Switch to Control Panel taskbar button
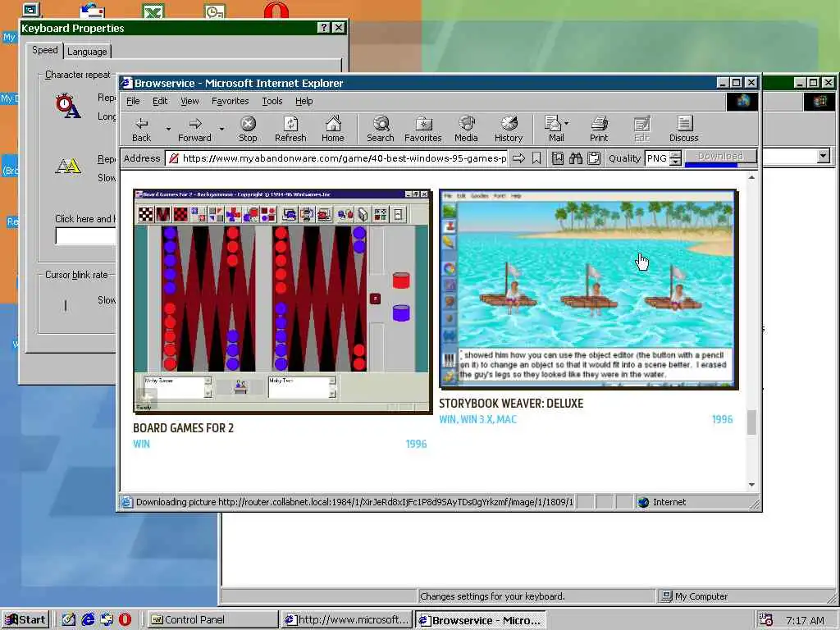The width and height of the screenshot is (840, 630). point(212,620)
